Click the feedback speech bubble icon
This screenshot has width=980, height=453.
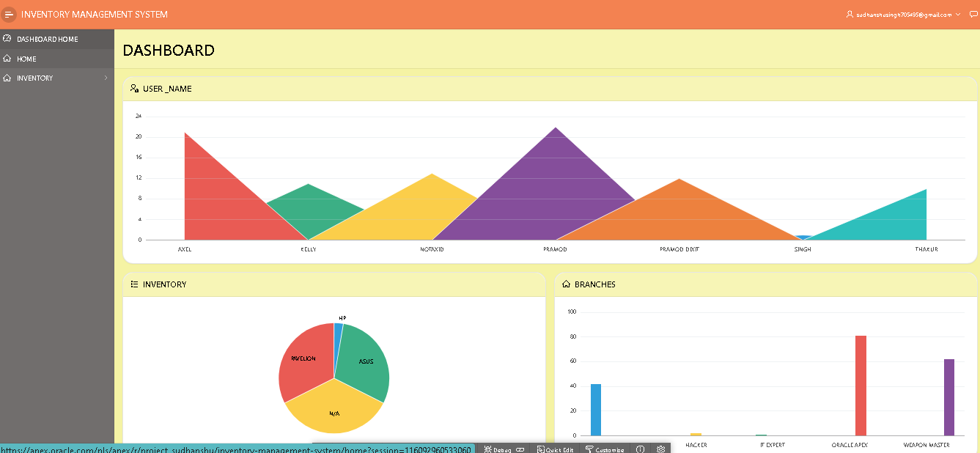pos(973,14)
